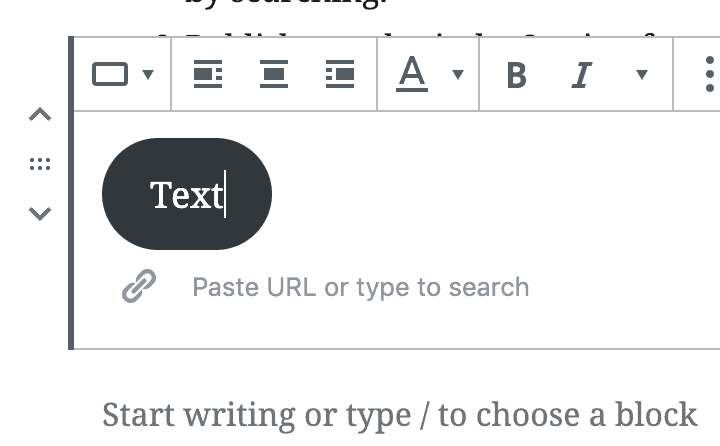Align the button to the right

click(340, 74)
